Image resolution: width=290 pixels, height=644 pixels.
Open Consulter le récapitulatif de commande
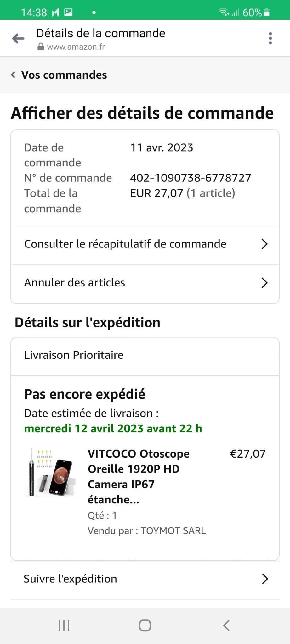click(125, 244)
